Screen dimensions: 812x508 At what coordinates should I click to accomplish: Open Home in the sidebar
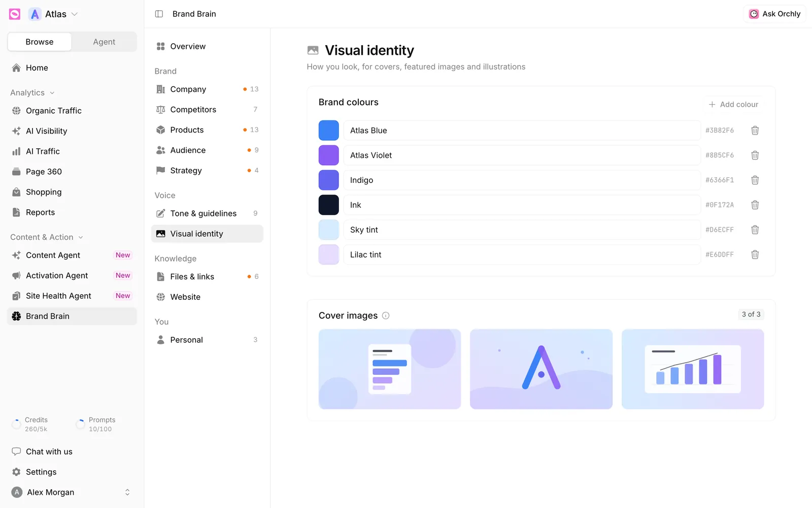click(72, 68)
